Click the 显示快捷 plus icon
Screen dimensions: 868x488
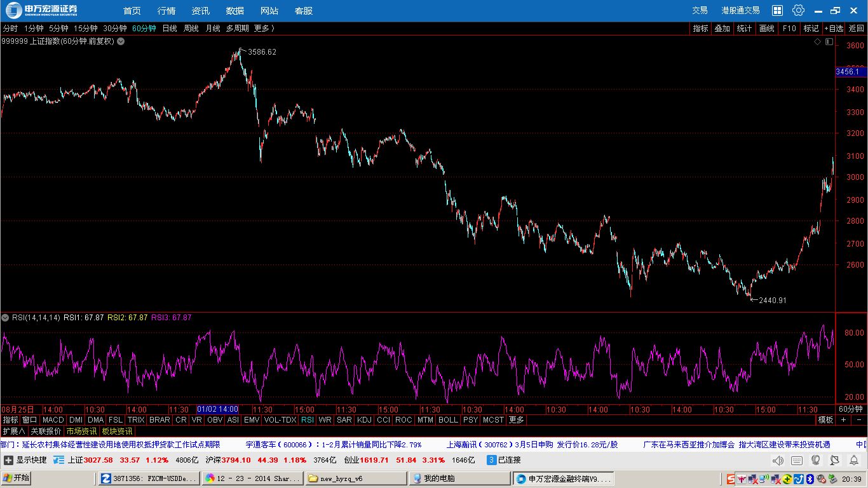8,460
